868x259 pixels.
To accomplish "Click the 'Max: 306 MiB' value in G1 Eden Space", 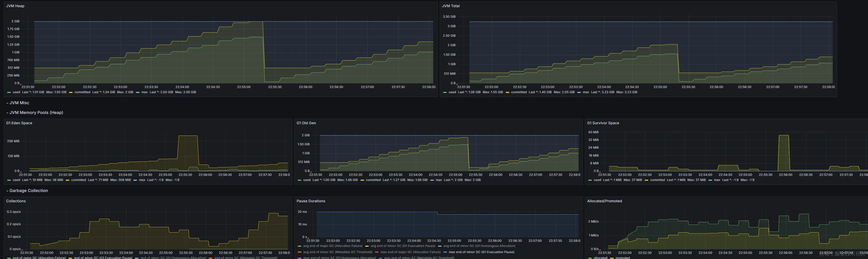I will [x=121, y=180].
